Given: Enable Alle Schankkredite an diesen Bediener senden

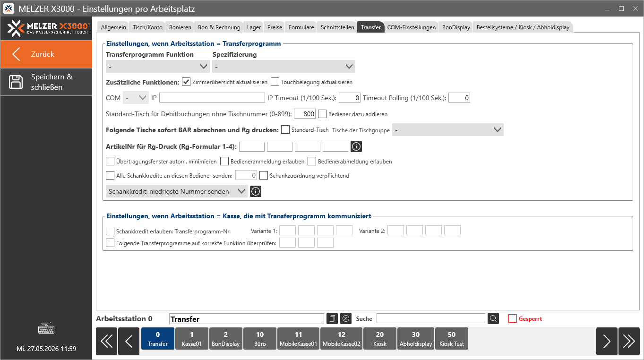Looking at the screenshot, I should coord(110,175).
